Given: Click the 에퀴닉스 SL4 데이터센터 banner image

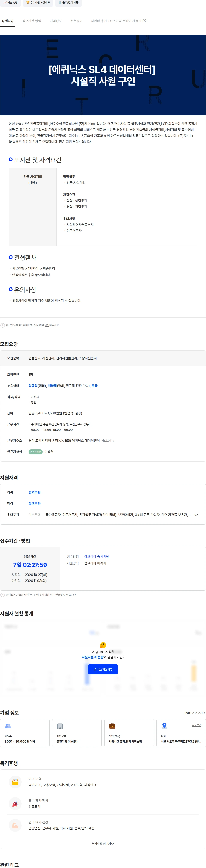Looking at the screenshot, I should coord(103,75).
